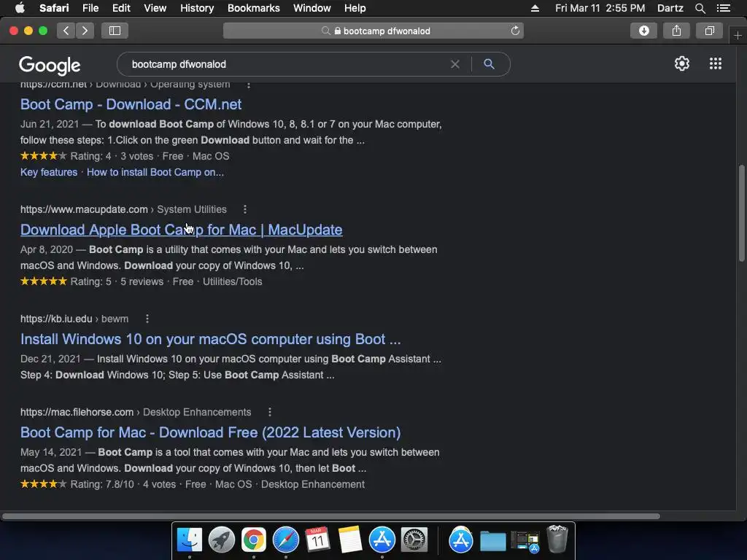Image resolution: width=747 pixels, height=560 pixels.
Task: Open Boot Camp - Download - CCM.net link
Action: click(x=131, y=104)
